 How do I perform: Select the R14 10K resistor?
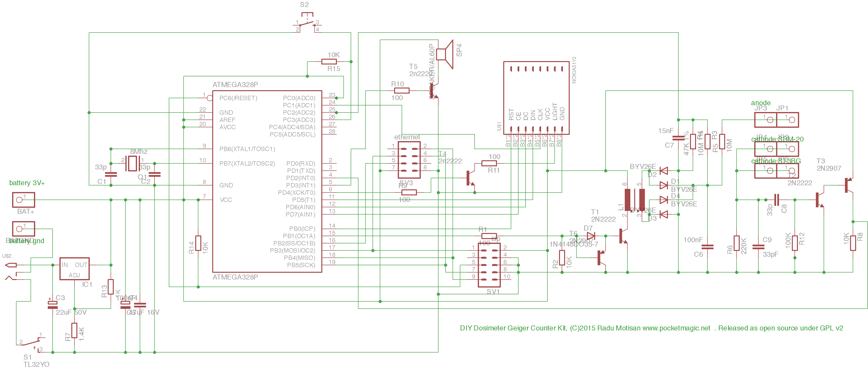pyautogui.click(x=198, y=243)
